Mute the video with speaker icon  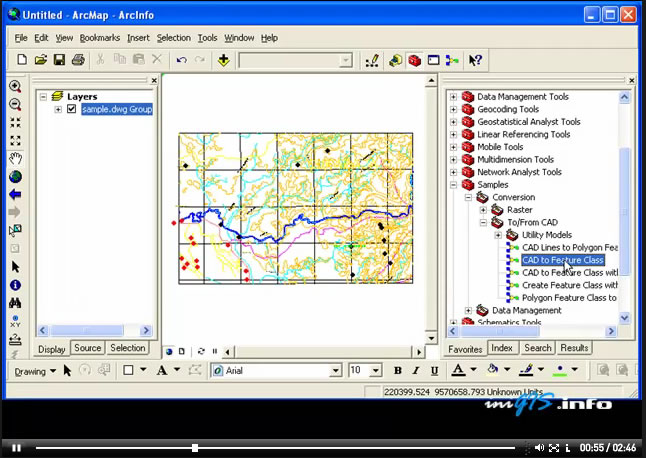click(539, 447)
